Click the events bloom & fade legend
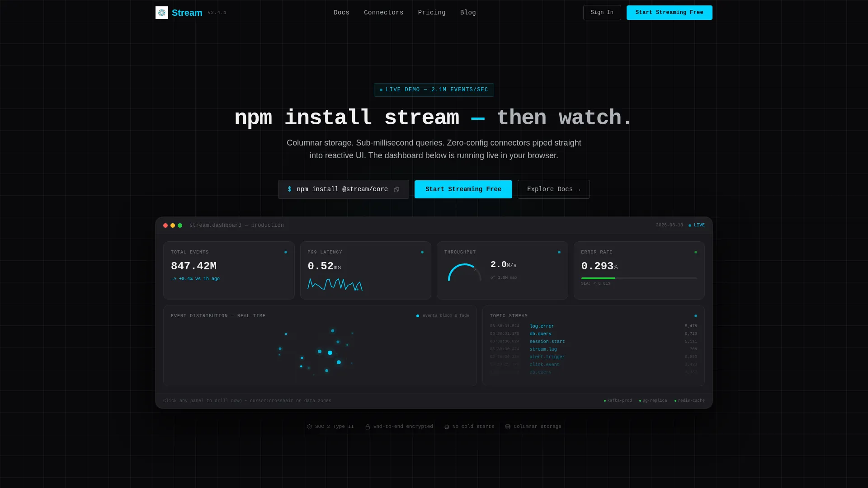The width and height of the screenshot is (868, 488). (443, 316)
